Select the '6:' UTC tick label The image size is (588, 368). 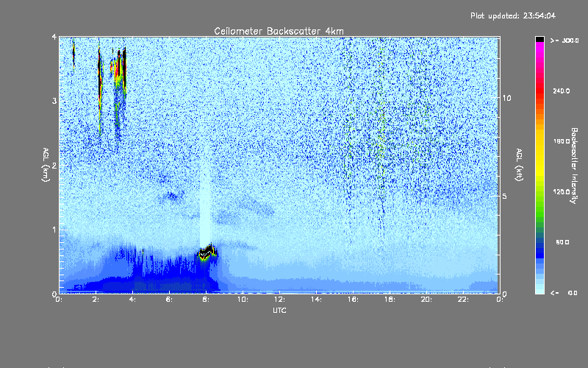point(170,300)
